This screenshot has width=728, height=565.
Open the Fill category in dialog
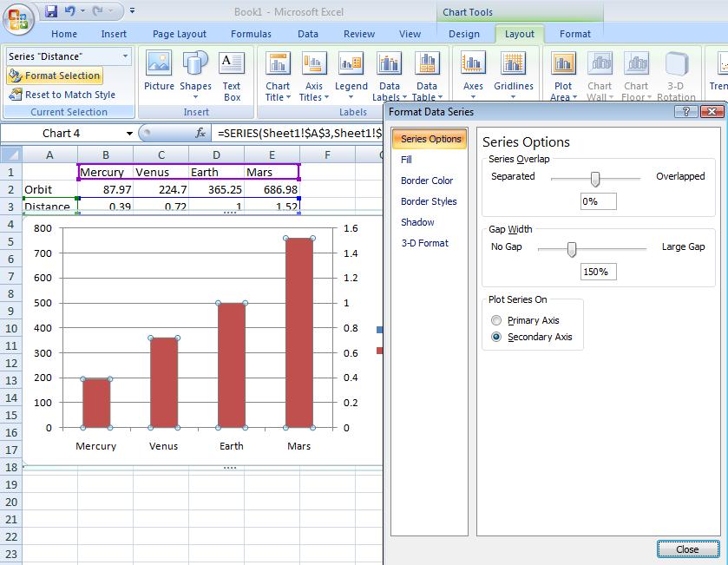[x=407, y=160]
